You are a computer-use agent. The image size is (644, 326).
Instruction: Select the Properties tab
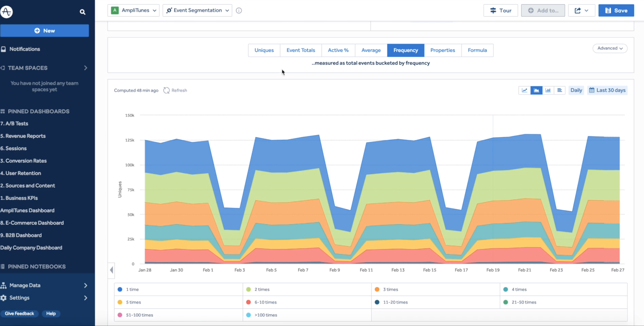443,50
